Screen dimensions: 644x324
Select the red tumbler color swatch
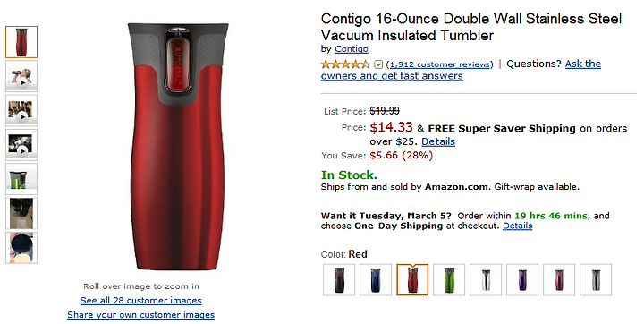pyautogui.click(x=412, y=279)
